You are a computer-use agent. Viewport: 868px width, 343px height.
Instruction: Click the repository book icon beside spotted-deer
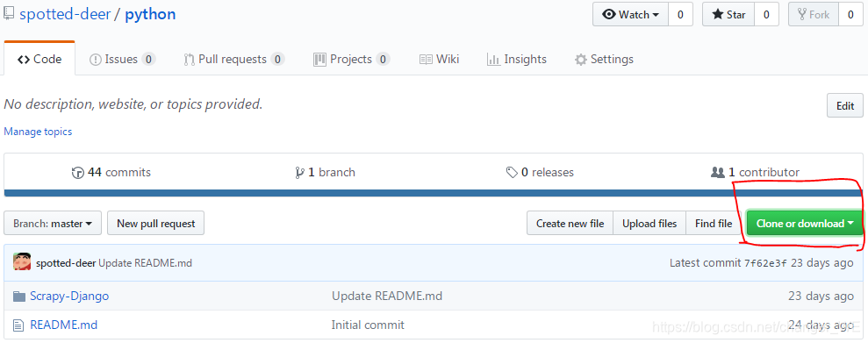8,14
